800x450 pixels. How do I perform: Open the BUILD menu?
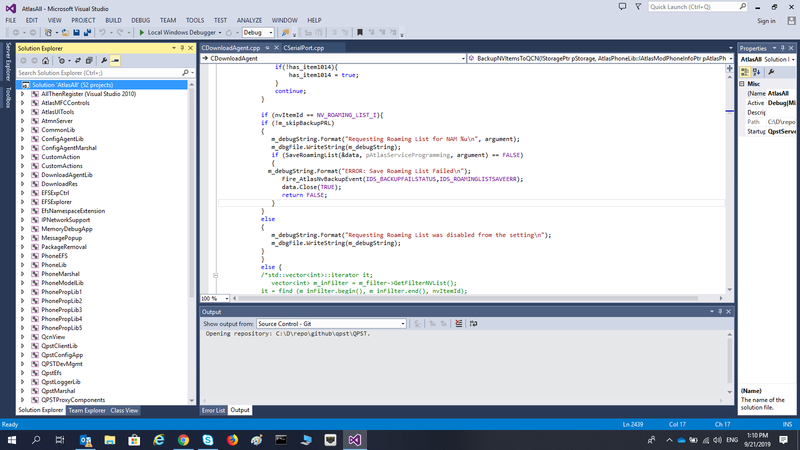pos(113,21)
